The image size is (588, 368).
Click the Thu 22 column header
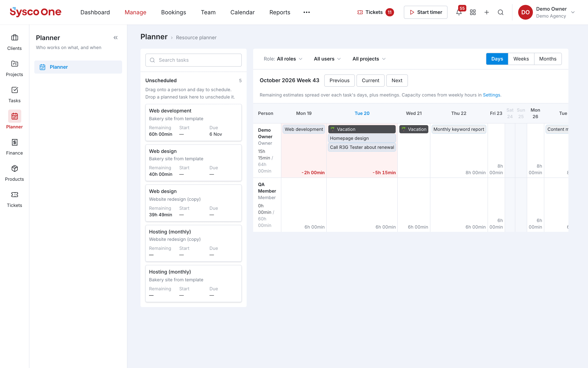[459, 113]
